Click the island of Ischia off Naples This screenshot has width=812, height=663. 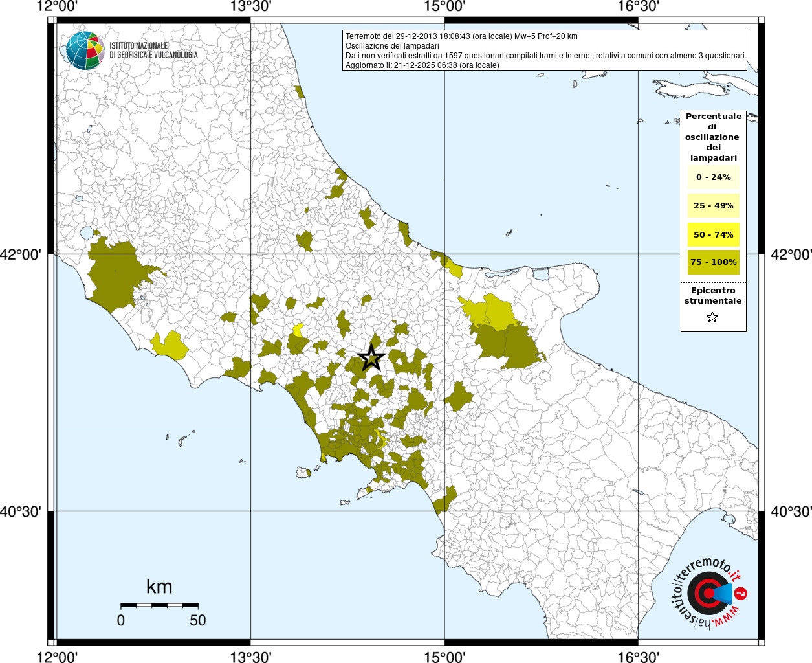coord(303,473)
